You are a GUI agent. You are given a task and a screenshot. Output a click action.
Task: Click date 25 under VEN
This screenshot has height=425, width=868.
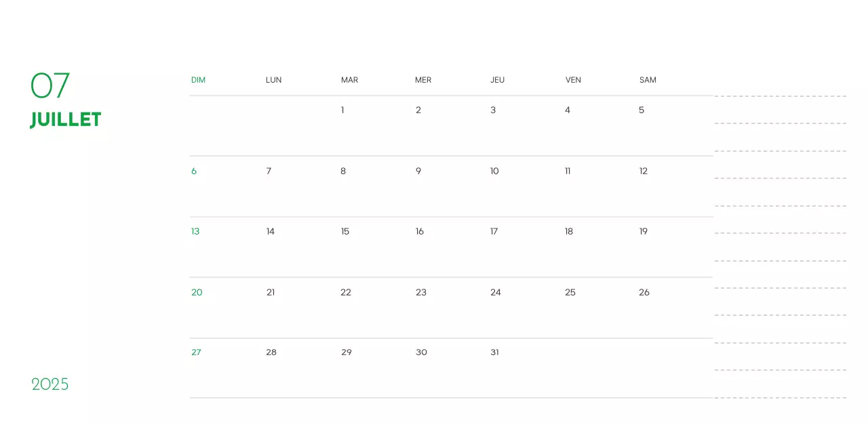coord(570,293)
